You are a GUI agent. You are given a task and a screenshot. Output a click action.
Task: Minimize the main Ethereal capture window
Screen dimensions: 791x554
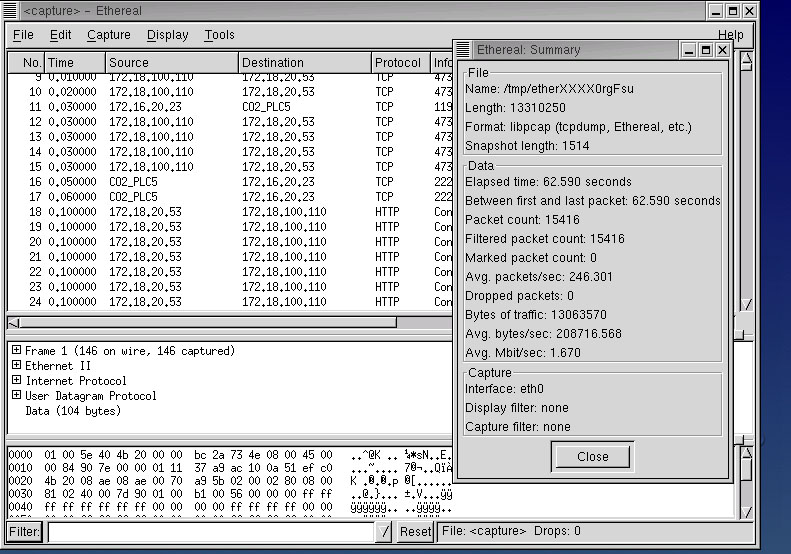pyautogui.click(x=716, y=11)
